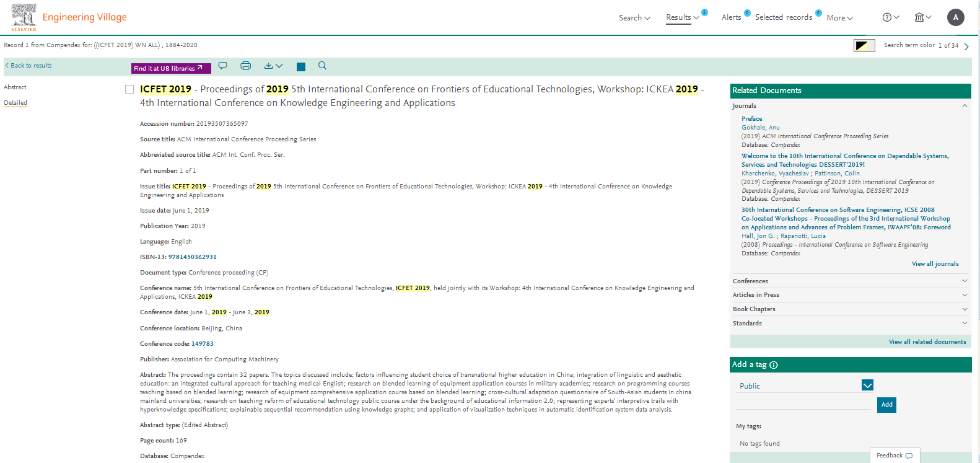Click the Add tag button
980x463 pixels.
(887, 405)
